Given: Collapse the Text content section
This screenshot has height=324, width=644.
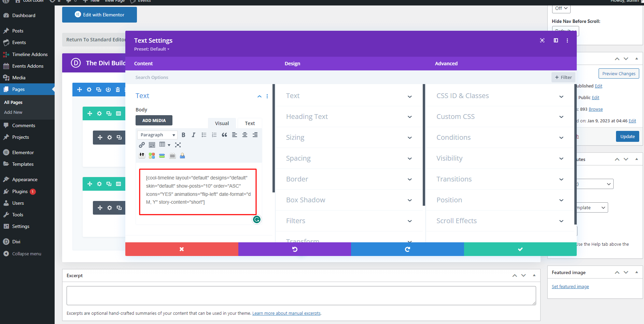Looking at the screenshot, I should (260, 96).
